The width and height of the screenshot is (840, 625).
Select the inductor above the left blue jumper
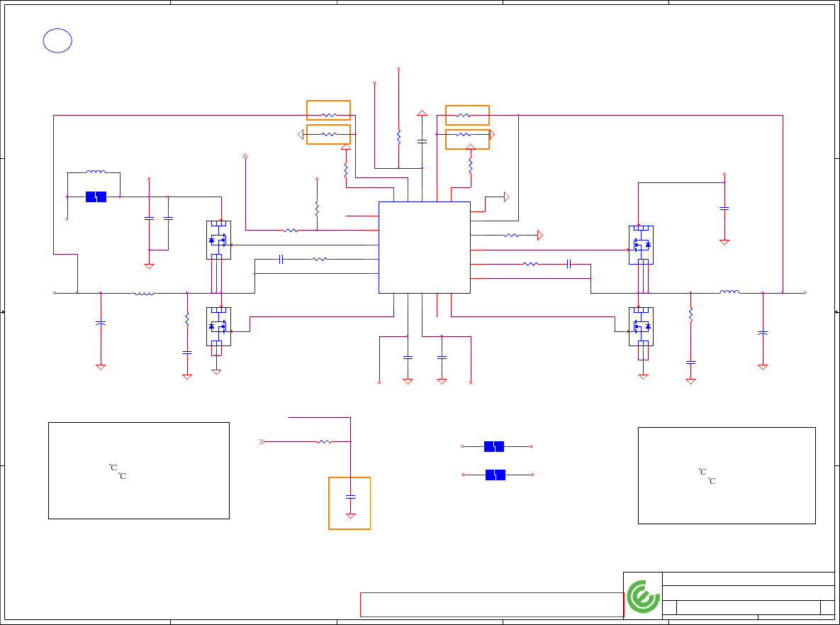[96, 172]
